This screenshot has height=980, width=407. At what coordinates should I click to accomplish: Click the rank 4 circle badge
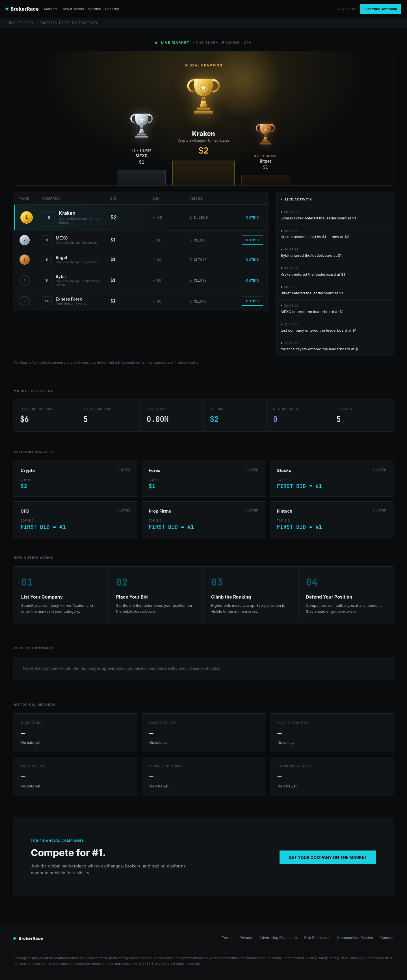tap(24, 280)
